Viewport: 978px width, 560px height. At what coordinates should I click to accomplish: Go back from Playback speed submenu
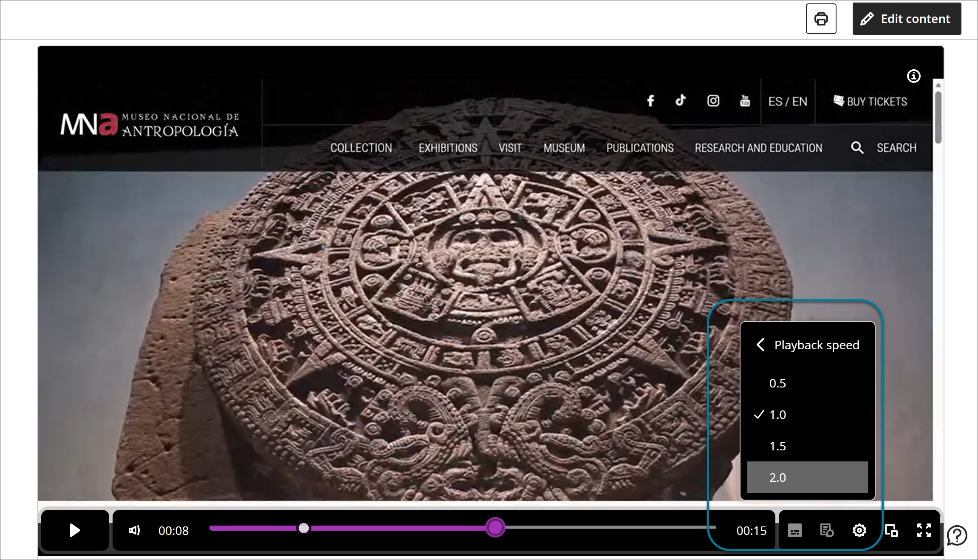[x=760, y=345]
